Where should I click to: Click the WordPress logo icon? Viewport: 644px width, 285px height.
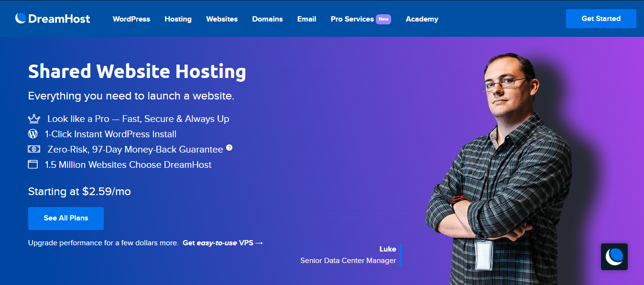coord(33,134)
